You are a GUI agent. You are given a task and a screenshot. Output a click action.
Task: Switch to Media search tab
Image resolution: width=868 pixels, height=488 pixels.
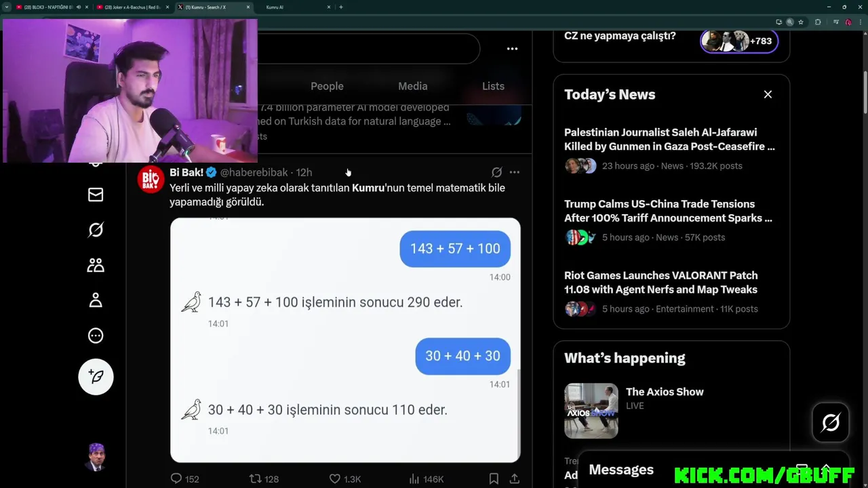click(412, 86)
